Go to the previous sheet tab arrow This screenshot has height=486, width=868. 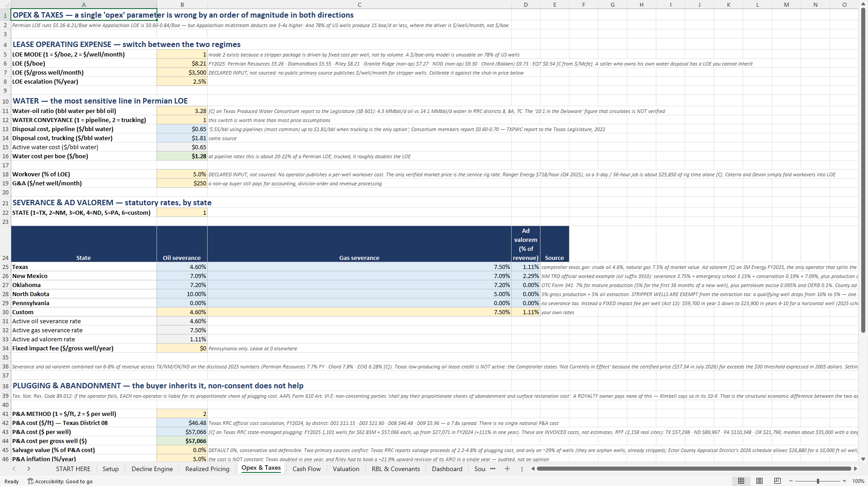click(x=14, y=469)
